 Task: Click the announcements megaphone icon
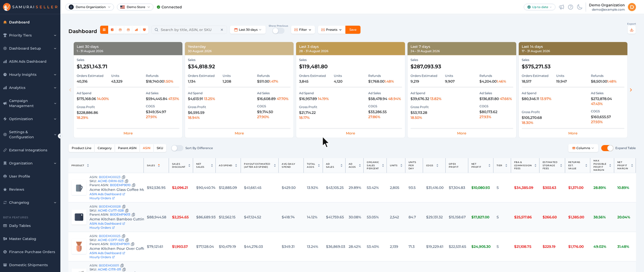(x=561, y=7)
